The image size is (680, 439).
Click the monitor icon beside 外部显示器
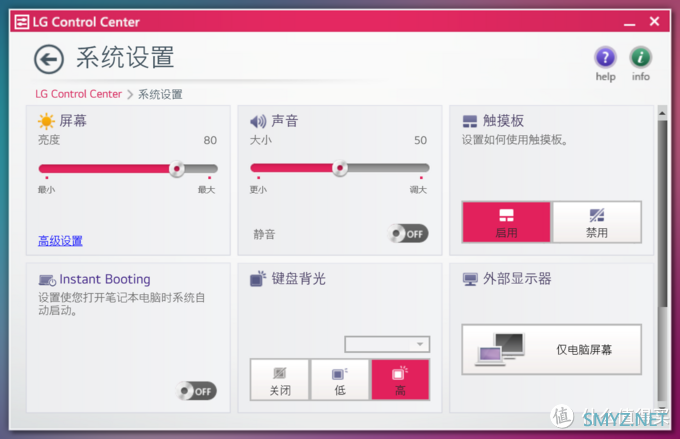[x=470, y=280]
